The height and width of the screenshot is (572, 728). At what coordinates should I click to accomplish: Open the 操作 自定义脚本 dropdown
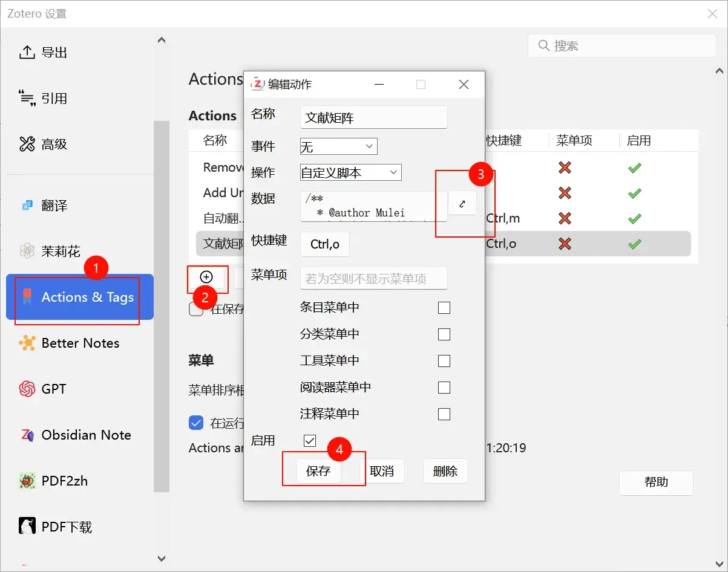(350, 172)
